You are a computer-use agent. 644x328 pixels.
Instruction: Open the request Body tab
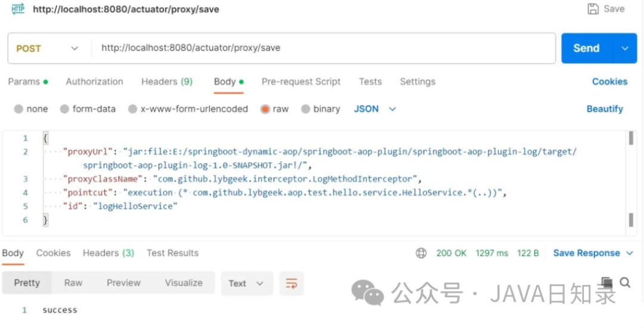(229, 82)
